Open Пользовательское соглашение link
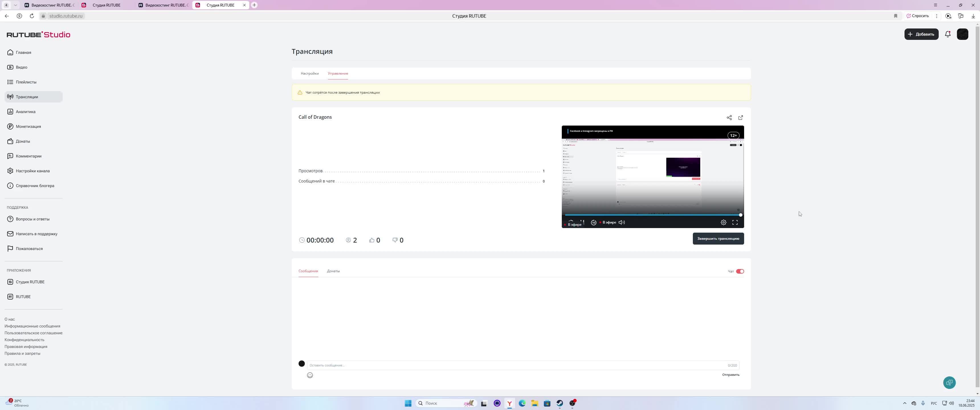980x410 pixels. pos(34,333)
